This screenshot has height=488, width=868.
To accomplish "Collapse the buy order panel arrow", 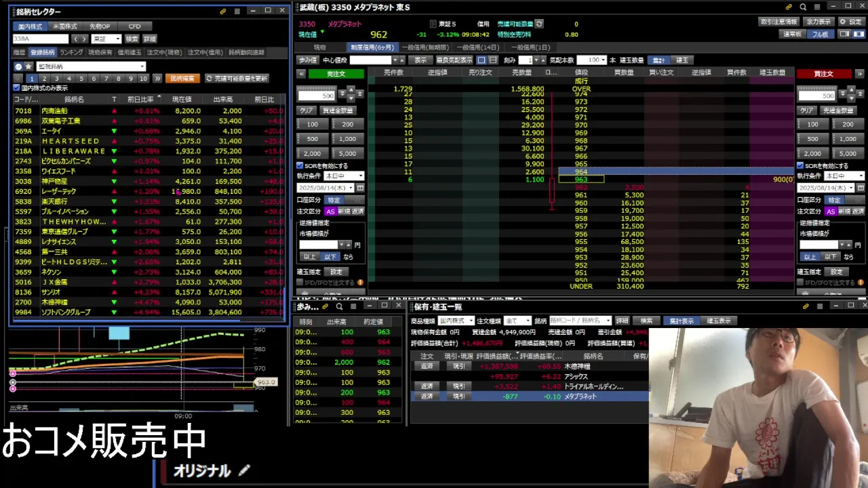I will tap(859, 73).
